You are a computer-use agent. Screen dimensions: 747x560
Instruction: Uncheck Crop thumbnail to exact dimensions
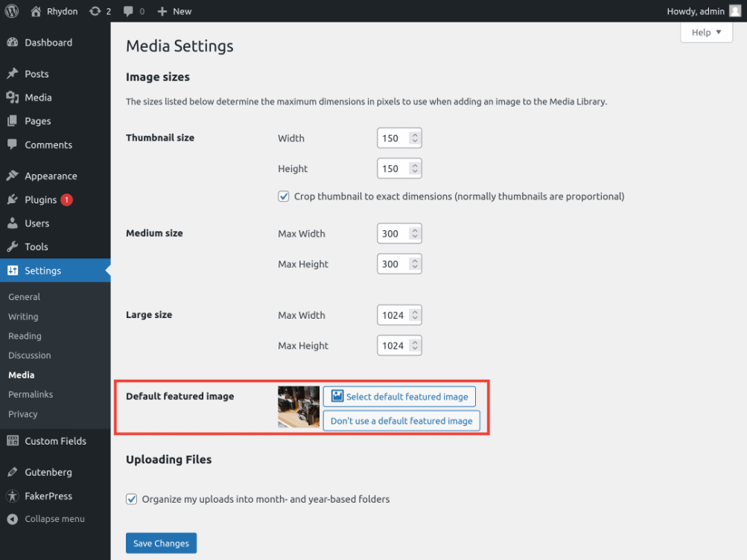pos(283,197)
